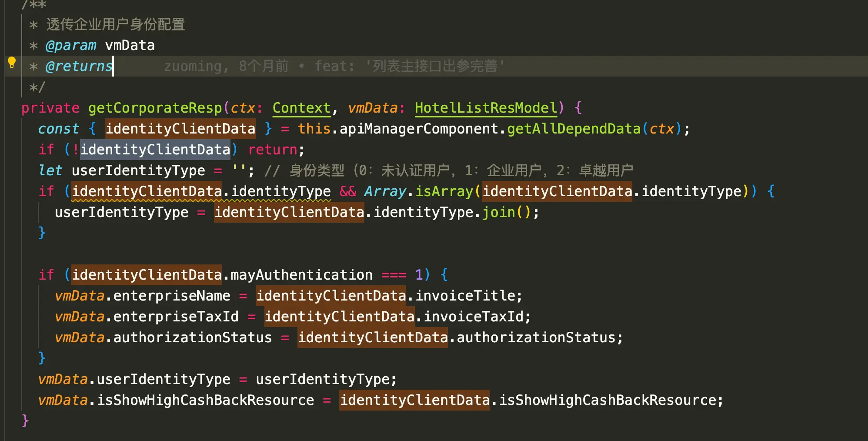Click the private keyword
This screenshot has height=441, width=868.
pos(50,108)
